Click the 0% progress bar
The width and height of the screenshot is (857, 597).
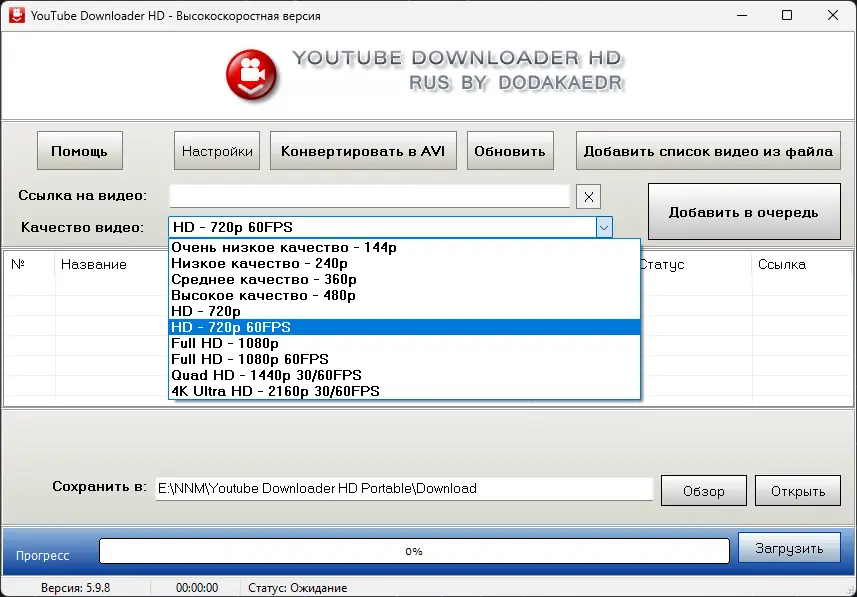pyautogui.click(x=413, y=550)
